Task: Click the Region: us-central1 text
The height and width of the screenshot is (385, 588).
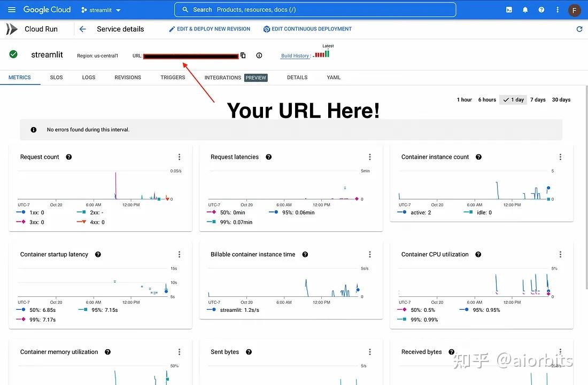Action: tap(97, 56)
